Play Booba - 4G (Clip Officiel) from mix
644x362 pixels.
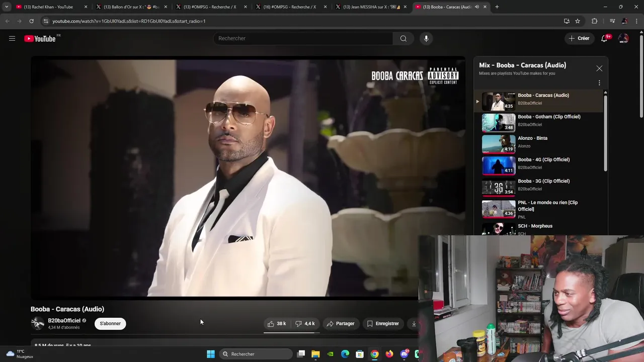click(x=539, y=166)
